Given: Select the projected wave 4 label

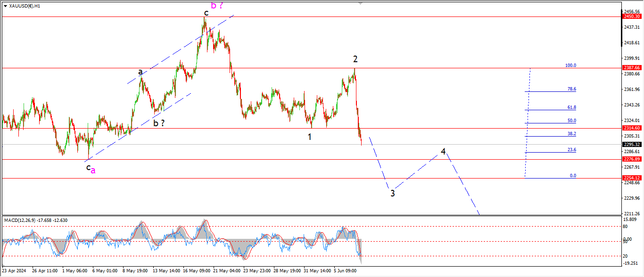Looking at the screenshot, I should point(443,151).
